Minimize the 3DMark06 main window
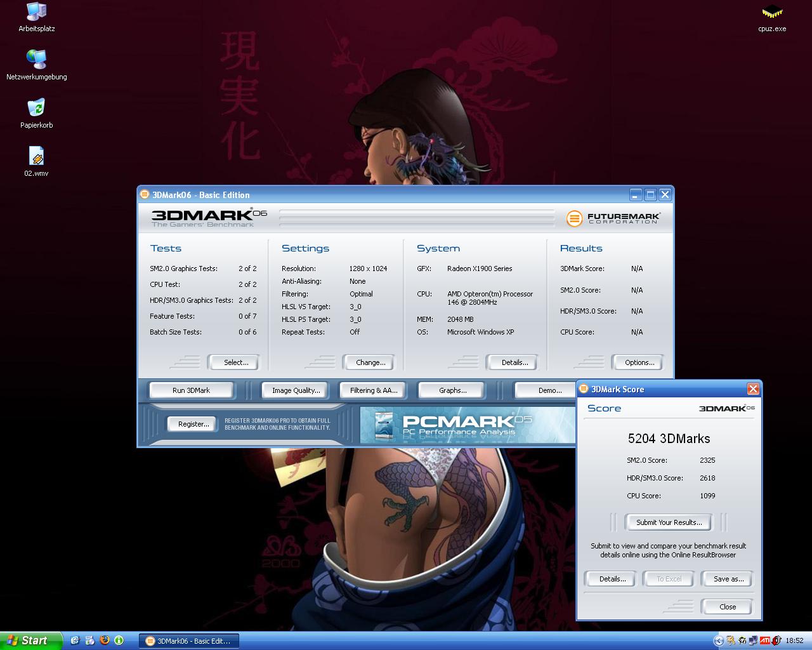812x650 pixels. click(x=636, y=195)
